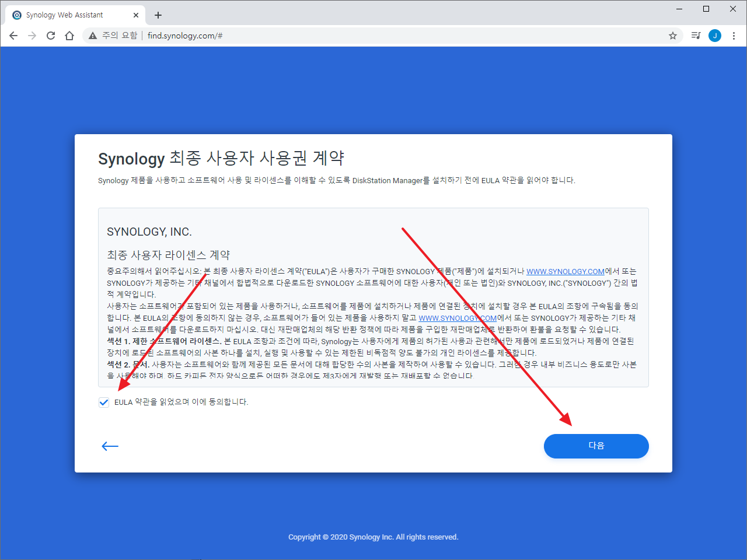Bookmark this page with star icon

click(673, 36)
